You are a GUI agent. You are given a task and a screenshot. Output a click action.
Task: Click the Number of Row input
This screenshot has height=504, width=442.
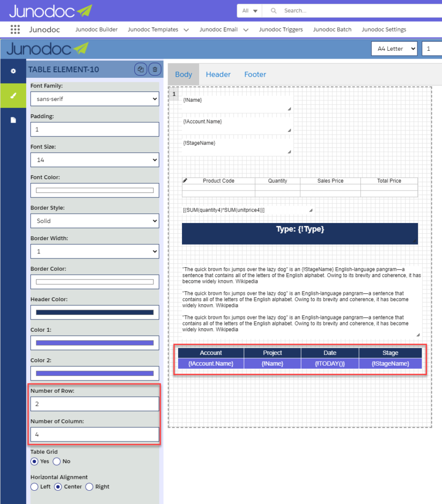coord(95,404)
